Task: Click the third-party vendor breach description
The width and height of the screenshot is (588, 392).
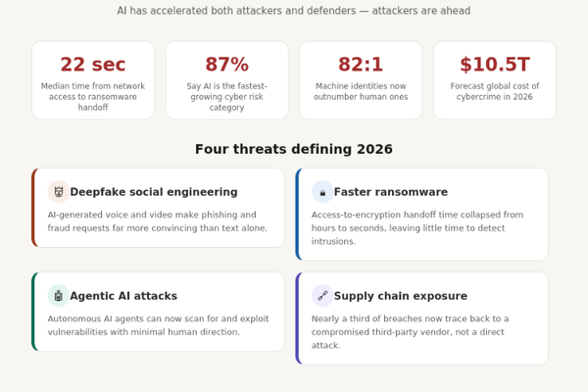Action: [410, 332]
